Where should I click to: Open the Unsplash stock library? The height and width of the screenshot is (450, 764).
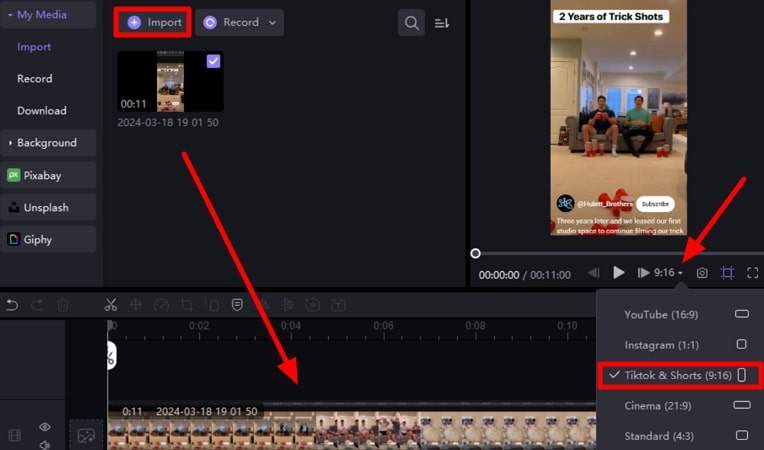[x=48, y=207]
